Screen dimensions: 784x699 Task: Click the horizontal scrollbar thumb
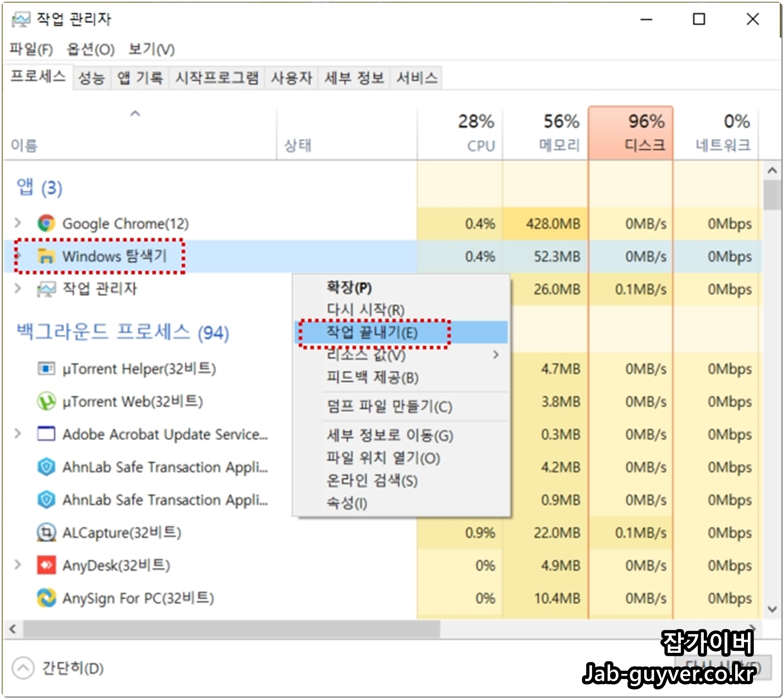tap(231, 629)
